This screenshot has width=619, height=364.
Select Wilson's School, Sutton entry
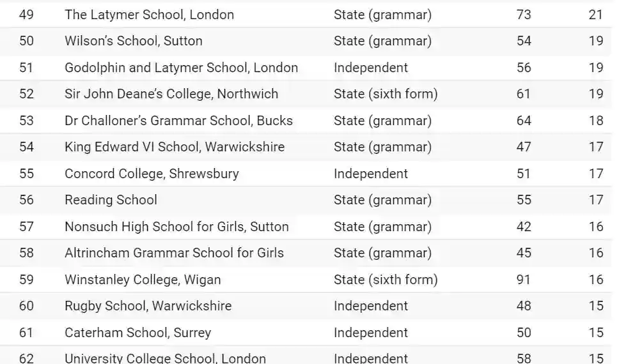pos(133,41)
